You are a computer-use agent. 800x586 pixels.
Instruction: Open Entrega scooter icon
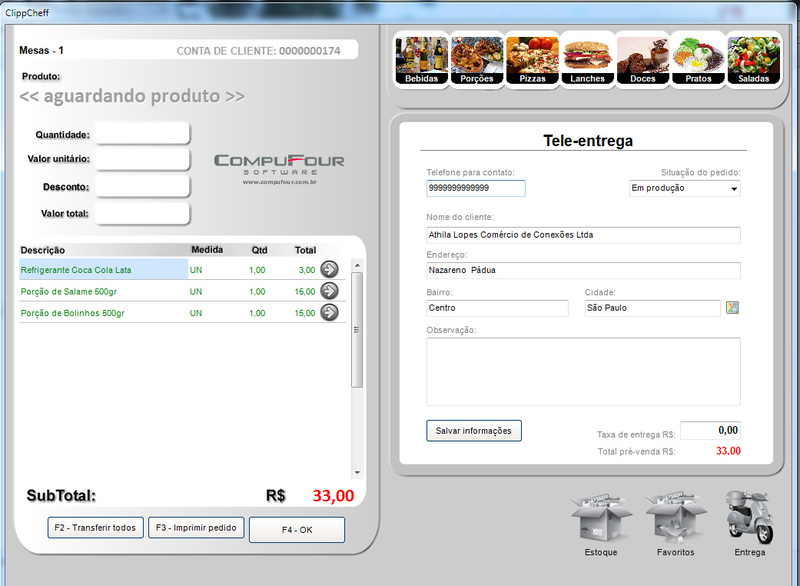coord(749,518)
